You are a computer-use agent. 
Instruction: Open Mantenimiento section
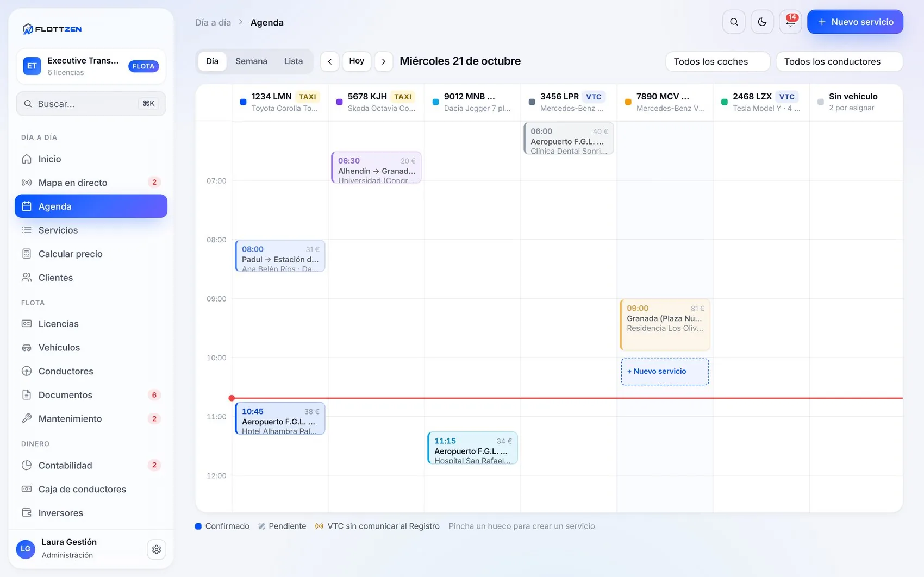tap(91, 419)
